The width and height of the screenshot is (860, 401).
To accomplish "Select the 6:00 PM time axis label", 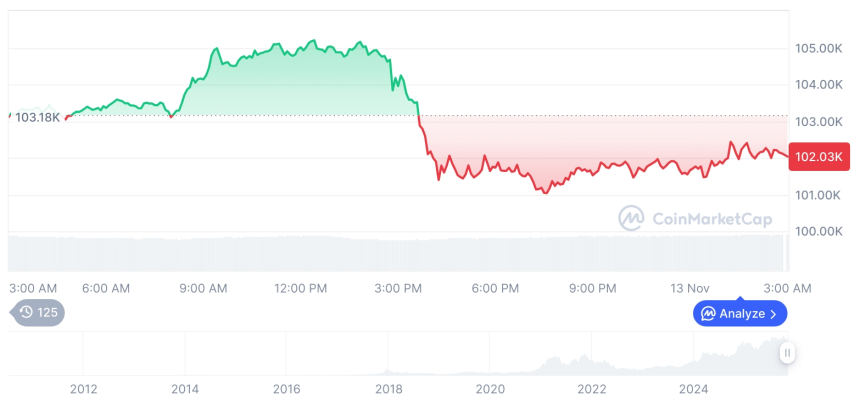I will coord(495,288).
